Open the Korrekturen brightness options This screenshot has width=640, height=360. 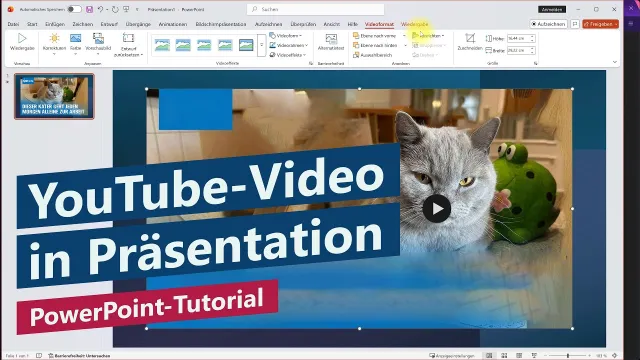pos(54,44)
